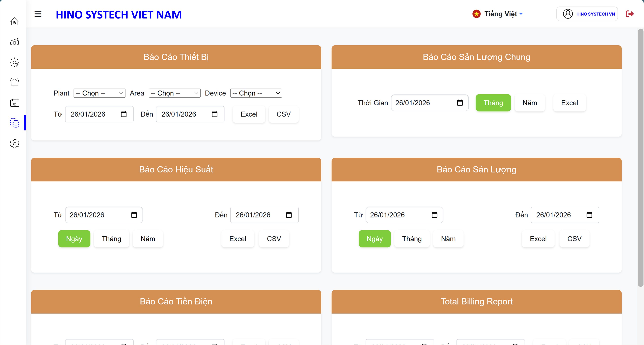The image size is (644, 345).
Task: Select Tháng in Báo Cáo Hiệu Suất
Action: (111, 239)
